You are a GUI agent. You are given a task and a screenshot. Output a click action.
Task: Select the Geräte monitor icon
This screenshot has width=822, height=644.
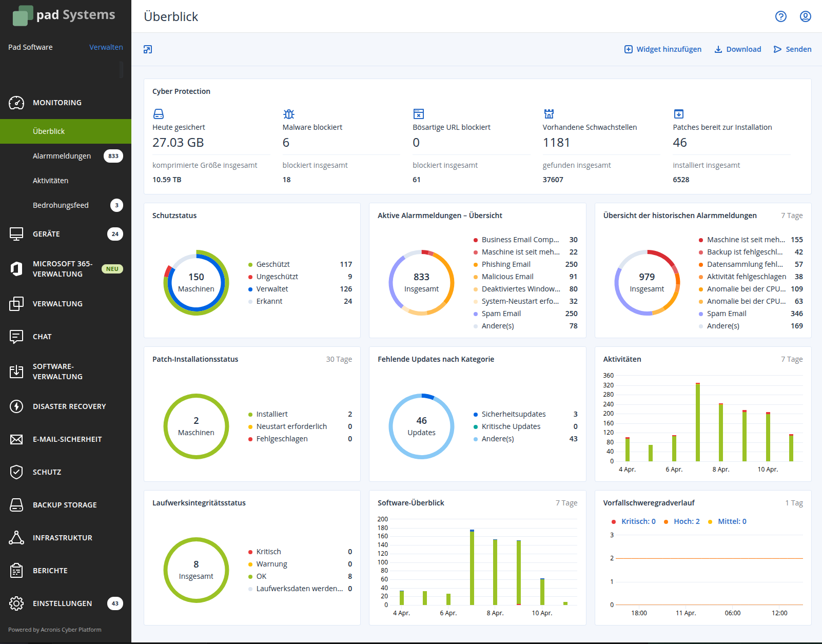[x=16, y=234]
